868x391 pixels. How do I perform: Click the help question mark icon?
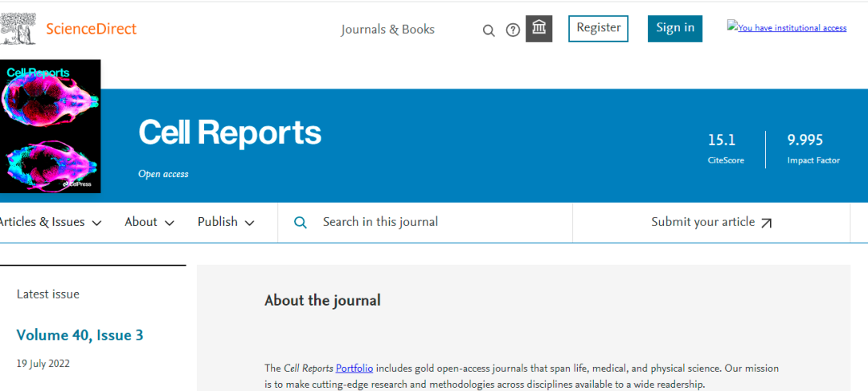tap(513, 31)
